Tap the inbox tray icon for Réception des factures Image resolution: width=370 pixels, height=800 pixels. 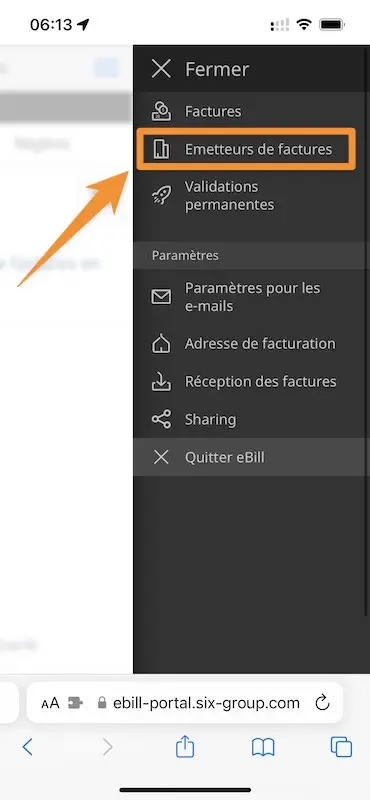click(x=161, y=382)
